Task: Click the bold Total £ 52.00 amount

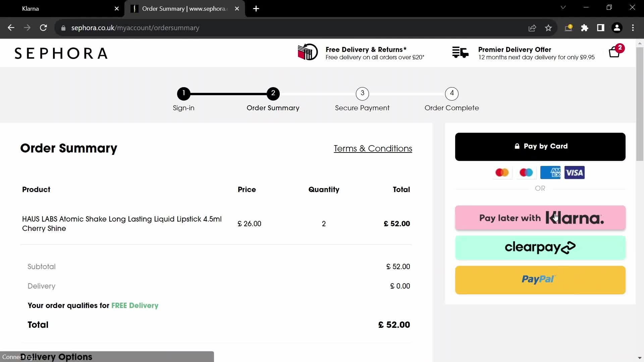Action: [394, 325]
